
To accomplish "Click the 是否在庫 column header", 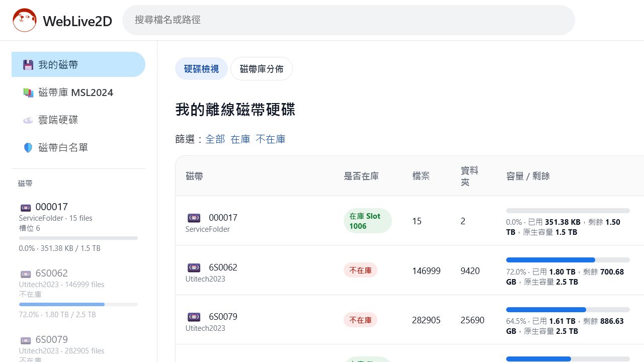I will click(x=361, y=176).
